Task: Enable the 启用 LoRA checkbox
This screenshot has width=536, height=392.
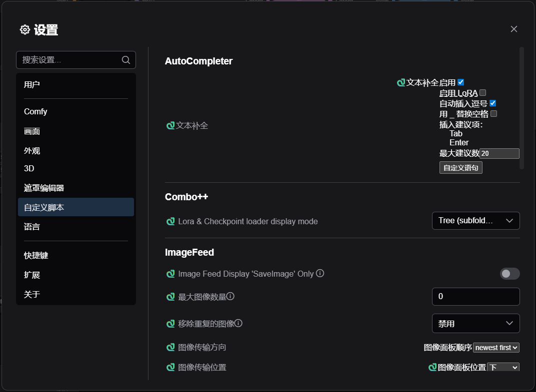Action: [482, 92]
